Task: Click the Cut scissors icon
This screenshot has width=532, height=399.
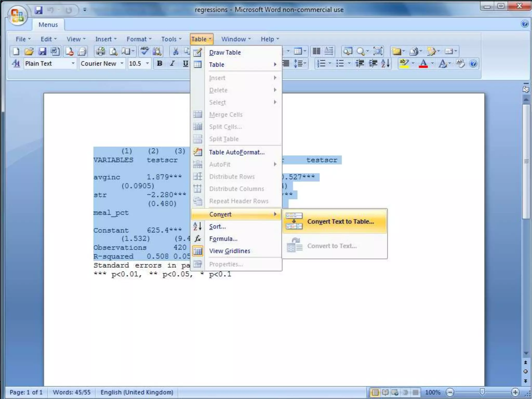Action: pos(176,51)
